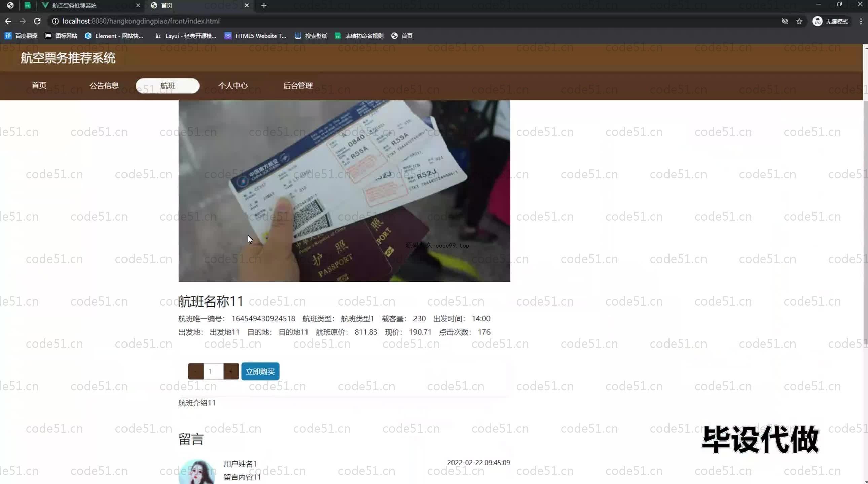868x484 pixels.
Task: Open 首页 bookmark in bookmarks bar
Action: (x=402, y=36)
